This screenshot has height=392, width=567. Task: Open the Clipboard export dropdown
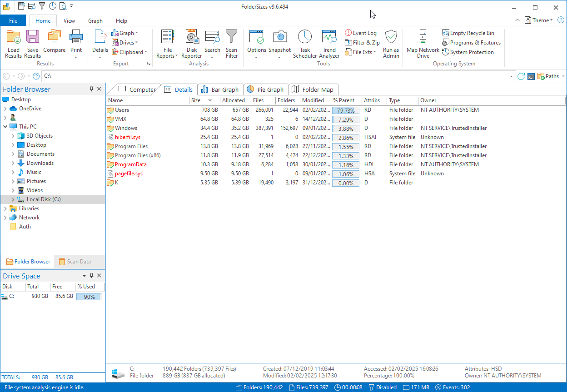(x=129, y=52)
